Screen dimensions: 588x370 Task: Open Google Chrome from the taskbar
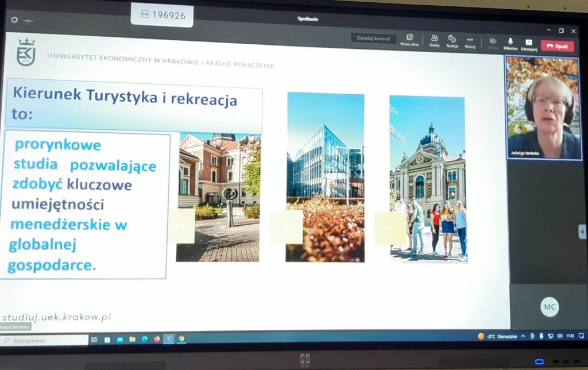[181, 338]
